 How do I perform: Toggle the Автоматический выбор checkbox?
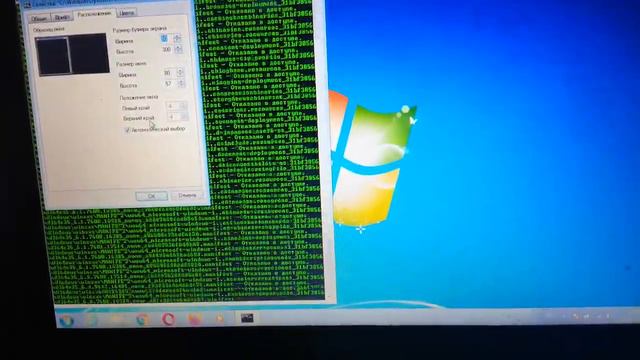point(127,130)
